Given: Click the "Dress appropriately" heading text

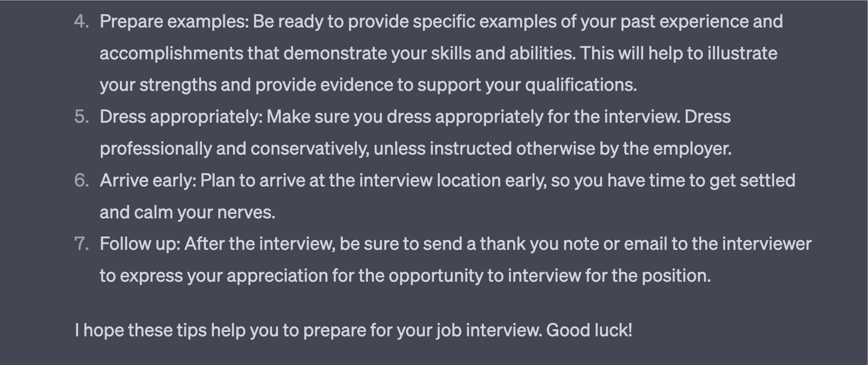Looking at the screenshot, I should [x=181, y=117].
